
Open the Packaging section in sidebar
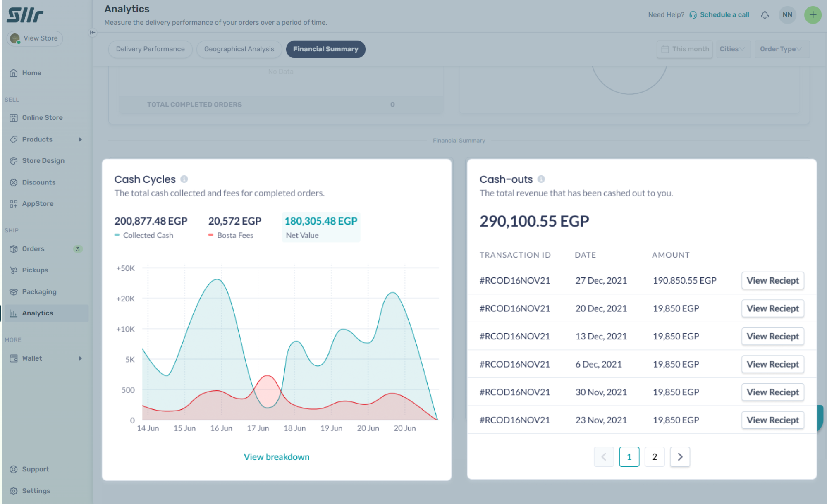tap(39, 292)
